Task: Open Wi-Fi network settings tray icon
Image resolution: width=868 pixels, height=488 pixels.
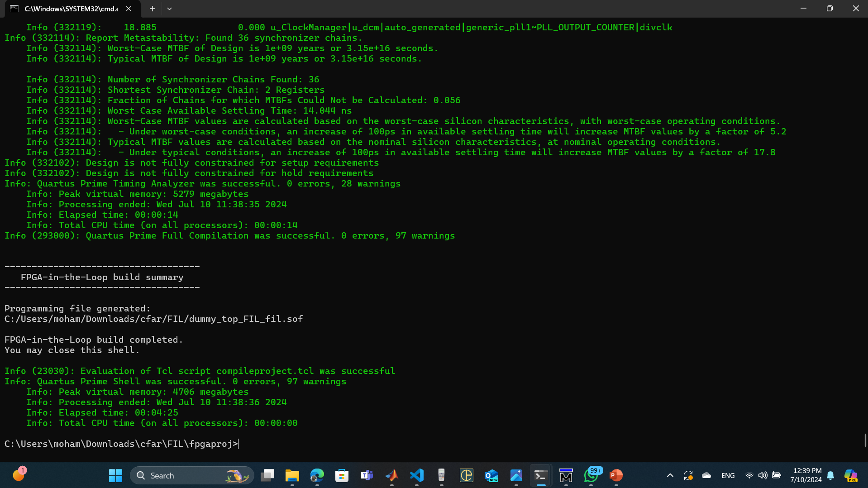Action: pos(749,475)
